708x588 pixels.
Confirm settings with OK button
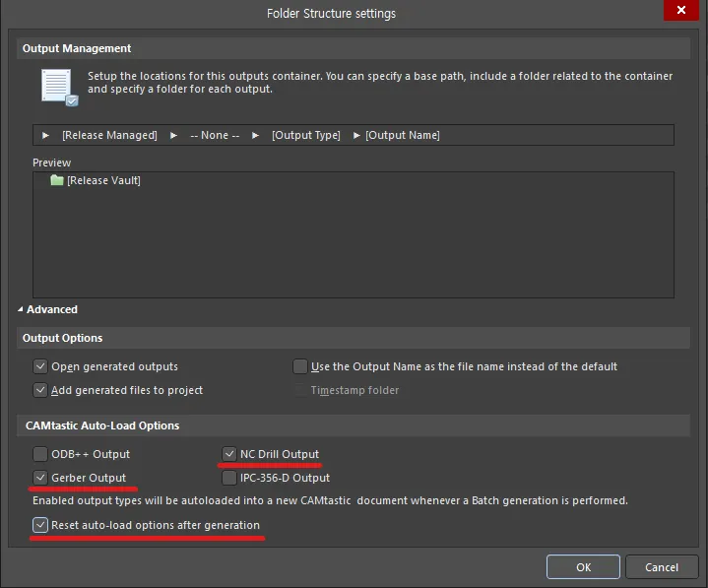click(x=583, y=566)
